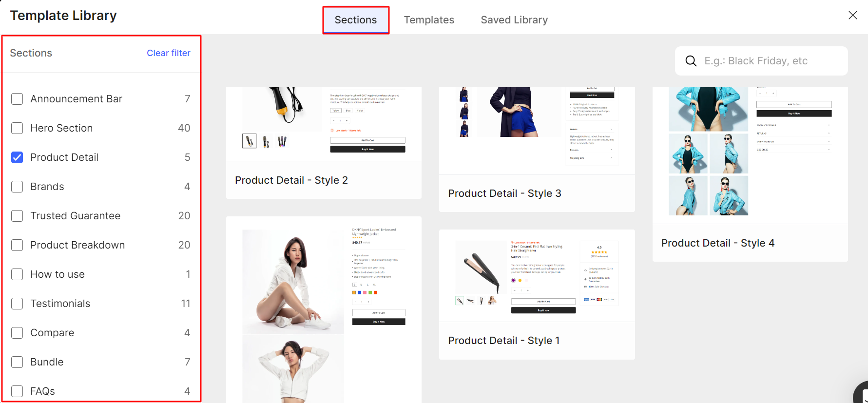The image size is (868, 403).
Task: Tick the Testimonials filter checkbox
Action: [17, 304]
